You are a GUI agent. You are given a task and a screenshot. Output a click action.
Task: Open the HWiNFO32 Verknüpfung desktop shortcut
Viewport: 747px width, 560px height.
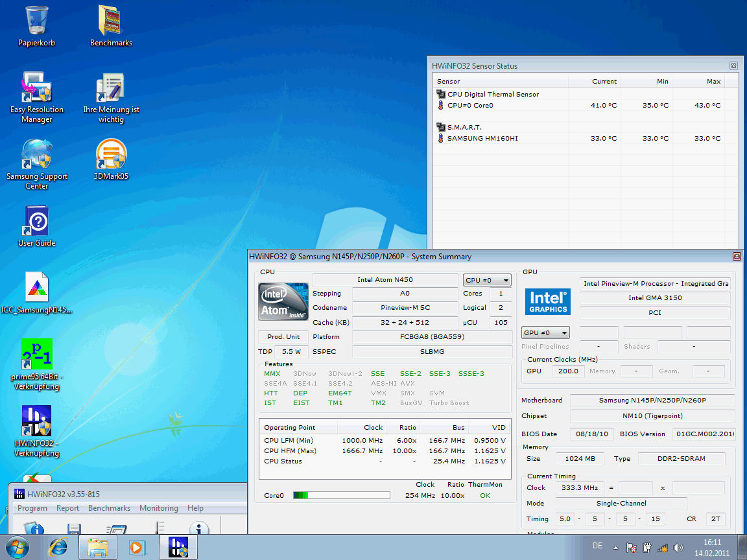click(37, 431)
